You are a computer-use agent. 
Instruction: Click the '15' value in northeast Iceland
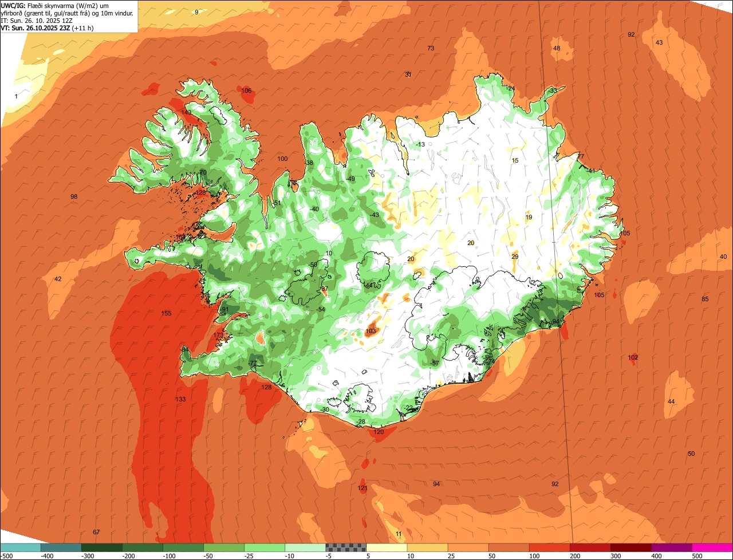pos(515,160)
